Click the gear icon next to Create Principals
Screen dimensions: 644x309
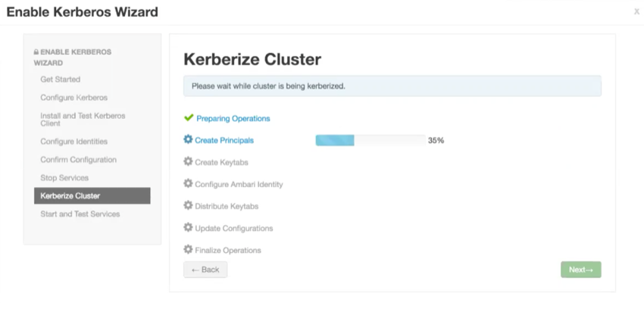188,139
